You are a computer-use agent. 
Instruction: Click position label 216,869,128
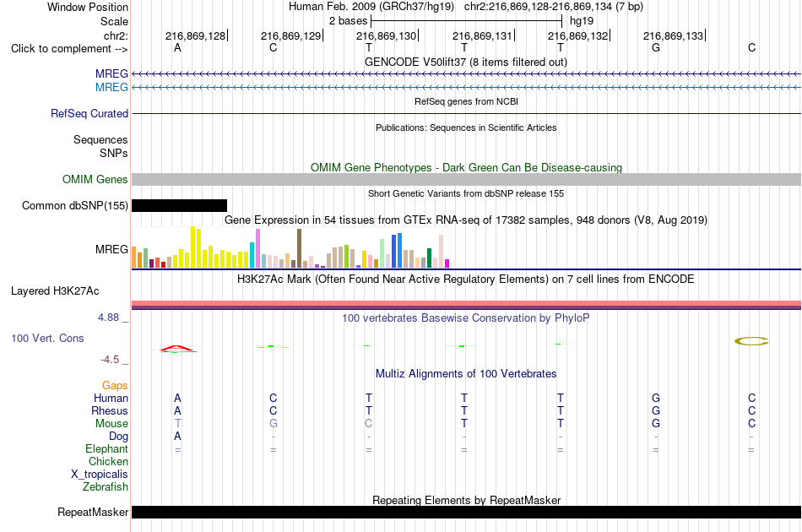pyautogui.click(x=195, y=35)
